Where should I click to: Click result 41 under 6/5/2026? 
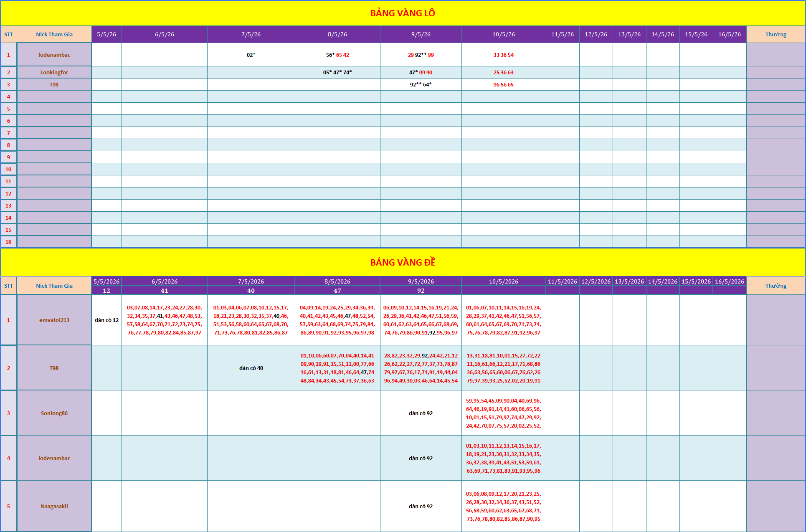165,291
